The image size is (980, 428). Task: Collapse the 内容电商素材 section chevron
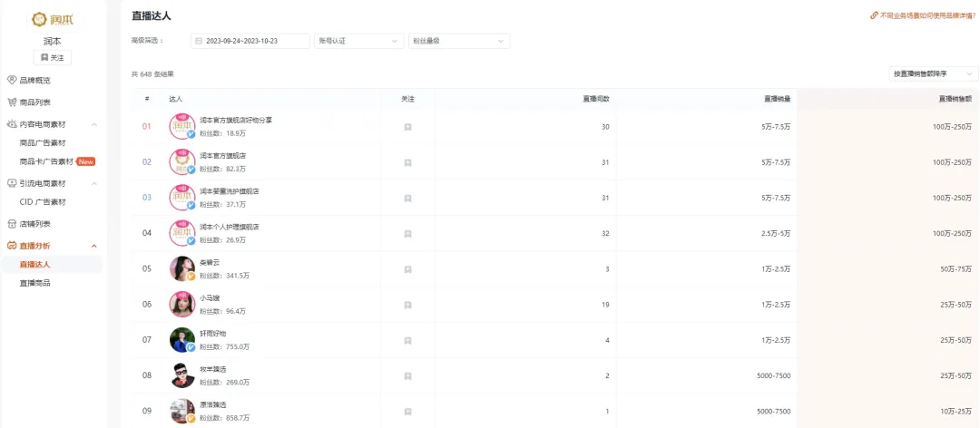point(94,124)
